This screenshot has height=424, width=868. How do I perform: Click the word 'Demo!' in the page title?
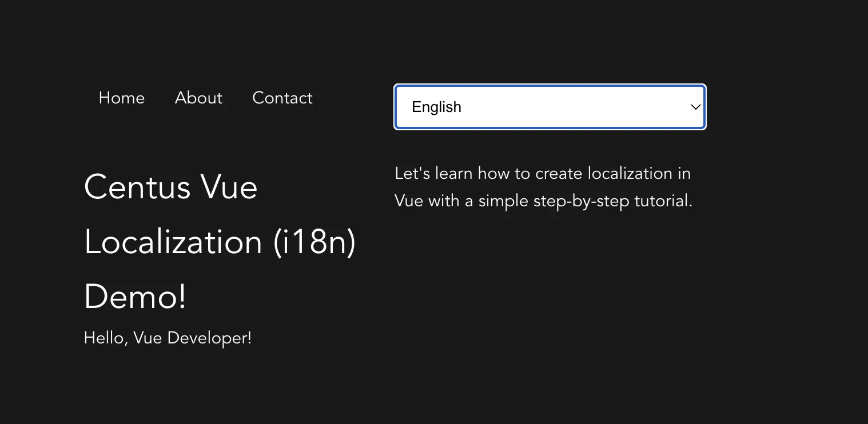[x=135, y=296]
